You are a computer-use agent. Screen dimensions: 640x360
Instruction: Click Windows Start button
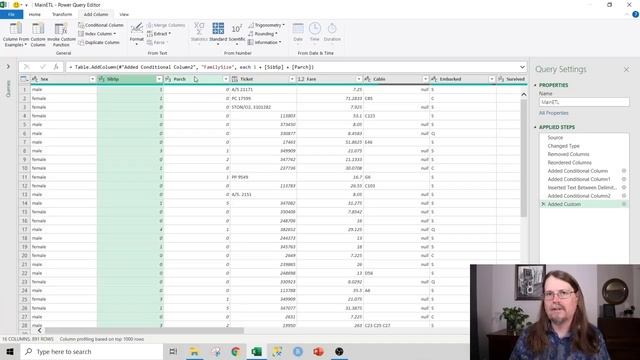(10, 351)
